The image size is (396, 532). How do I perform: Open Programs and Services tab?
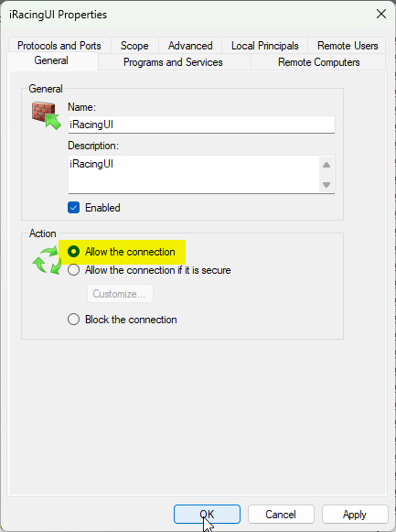[x=173, y=62]
